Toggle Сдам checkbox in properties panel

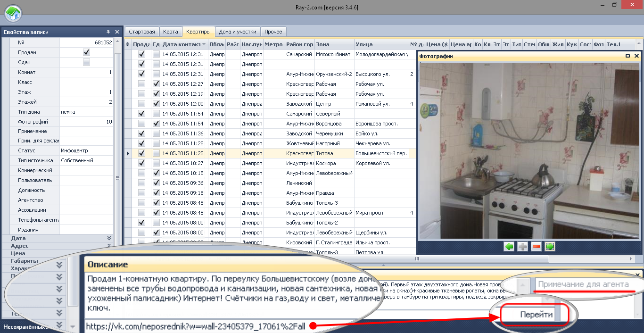[86, 62]
